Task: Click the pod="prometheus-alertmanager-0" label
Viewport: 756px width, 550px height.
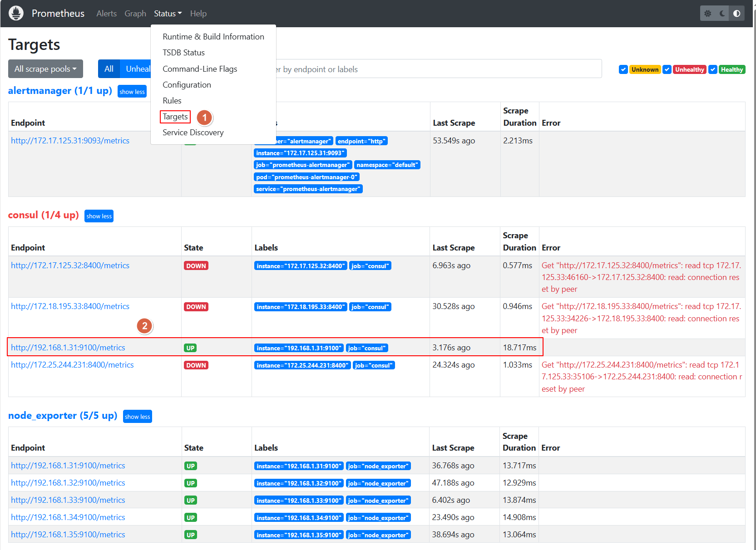Action: pyautogui.click(x=307, y=177)
